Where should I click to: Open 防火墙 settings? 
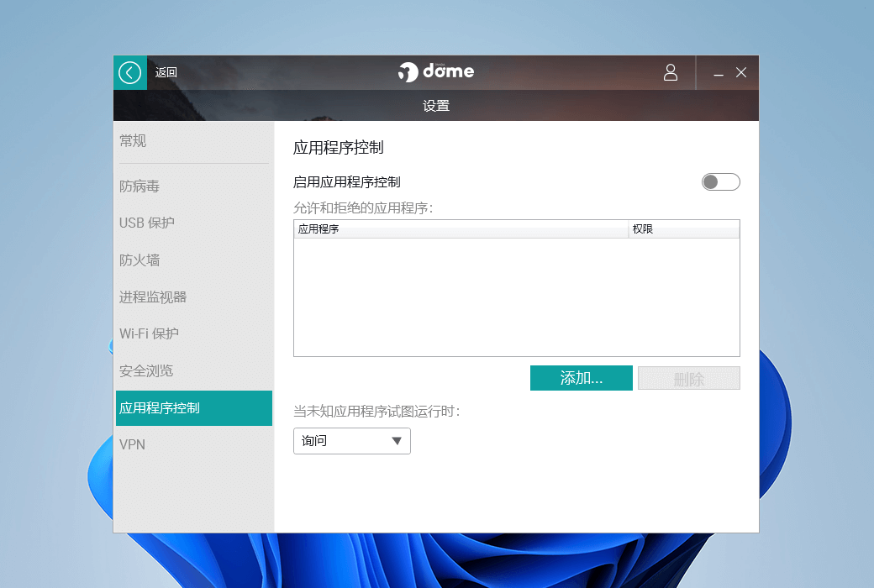(140, 260)
